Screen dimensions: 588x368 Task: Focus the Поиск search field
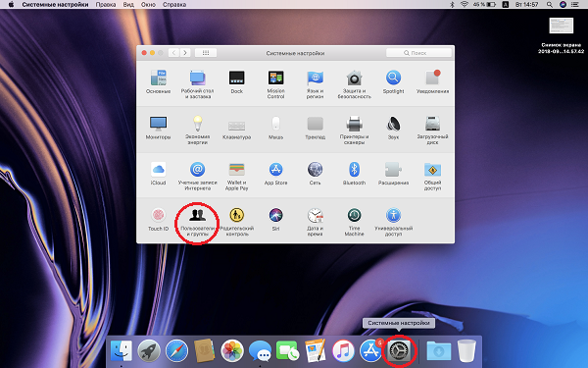(418, 53)
